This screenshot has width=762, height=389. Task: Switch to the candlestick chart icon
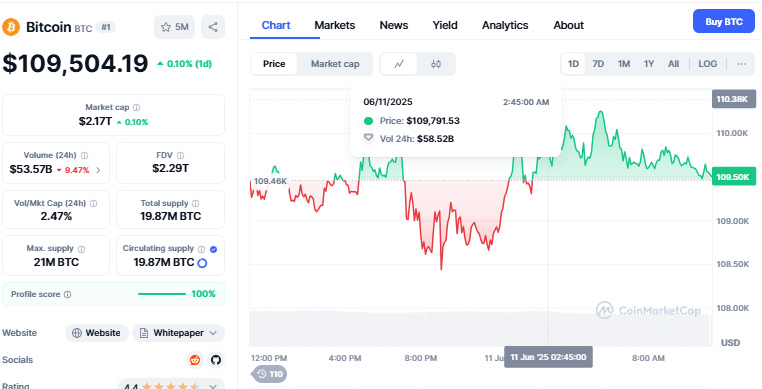[x=436, y=64]
